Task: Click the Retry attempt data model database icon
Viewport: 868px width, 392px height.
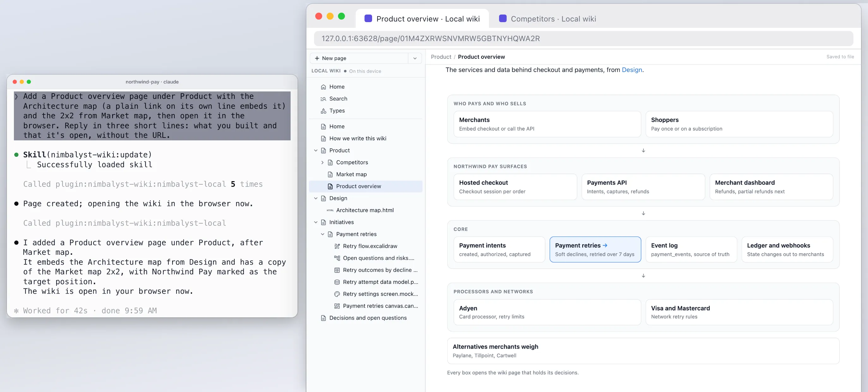Action: [337, 282]
